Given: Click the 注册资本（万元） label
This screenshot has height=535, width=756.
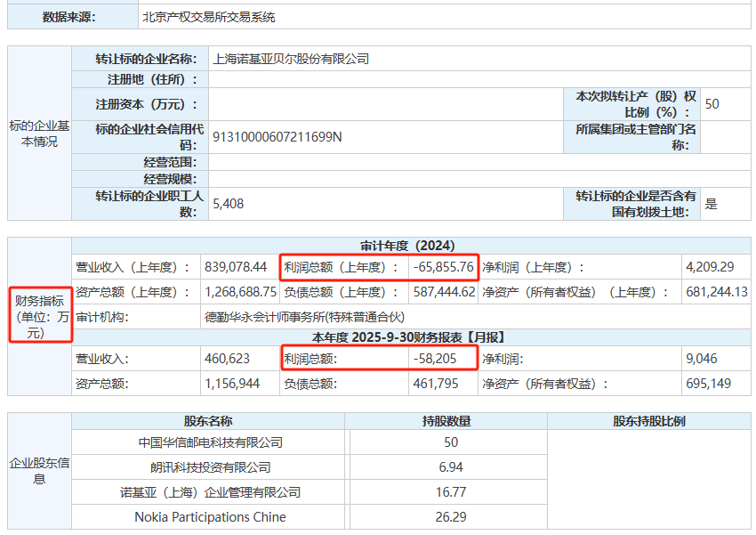Looking at the screenshot, I should pyautogui.click(x=147, y=104).
